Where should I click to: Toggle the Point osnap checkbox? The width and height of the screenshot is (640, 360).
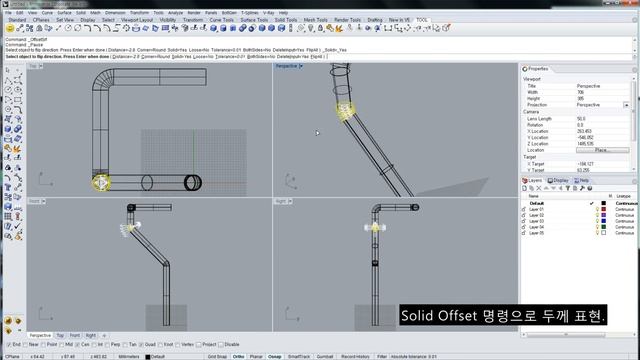click(x=43, y=345)
